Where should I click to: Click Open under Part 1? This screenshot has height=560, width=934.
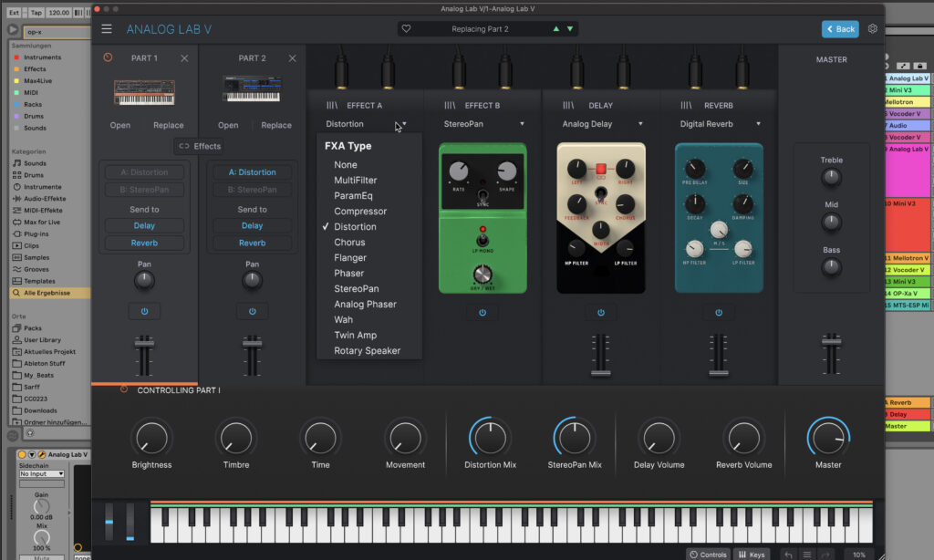pyautogui.click(x=119, y=125)
